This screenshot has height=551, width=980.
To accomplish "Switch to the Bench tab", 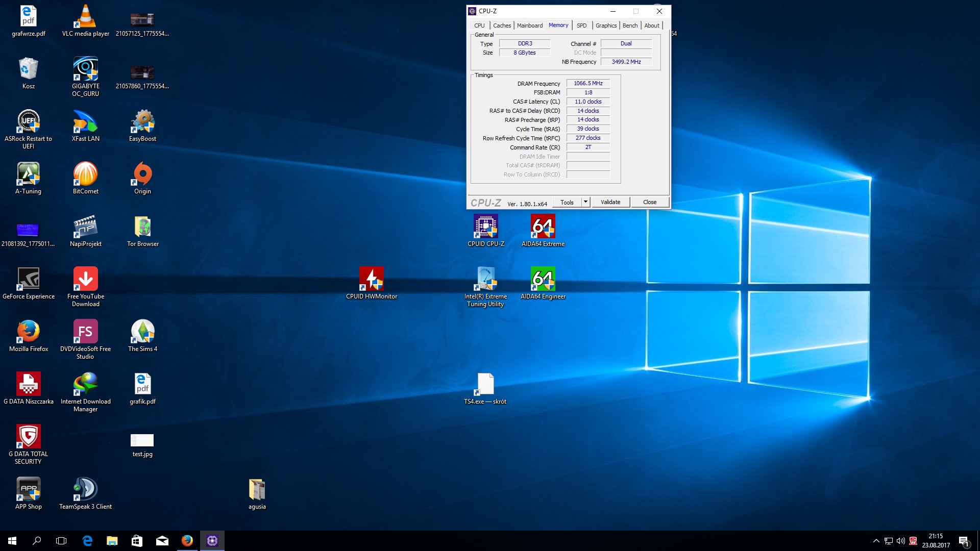I will click(630, 26).
